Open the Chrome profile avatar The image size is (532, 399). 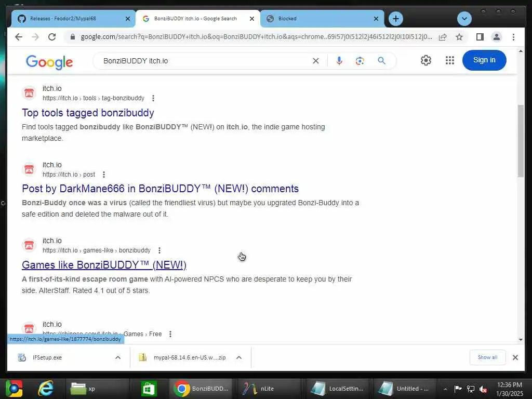[496, 37]
